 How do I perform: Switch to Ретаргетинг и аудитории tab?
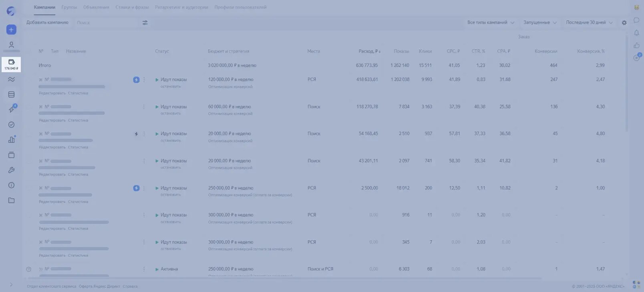181,7
